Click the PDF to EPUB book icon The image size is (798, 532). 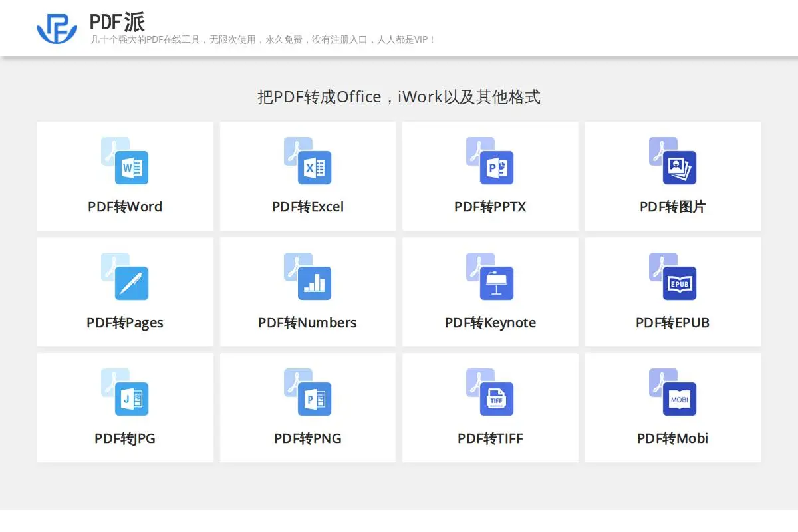click(672, 276)
